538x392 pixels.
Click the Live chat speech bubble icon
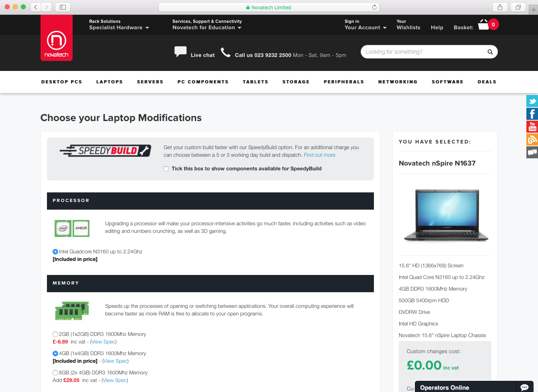pos(181,52)
